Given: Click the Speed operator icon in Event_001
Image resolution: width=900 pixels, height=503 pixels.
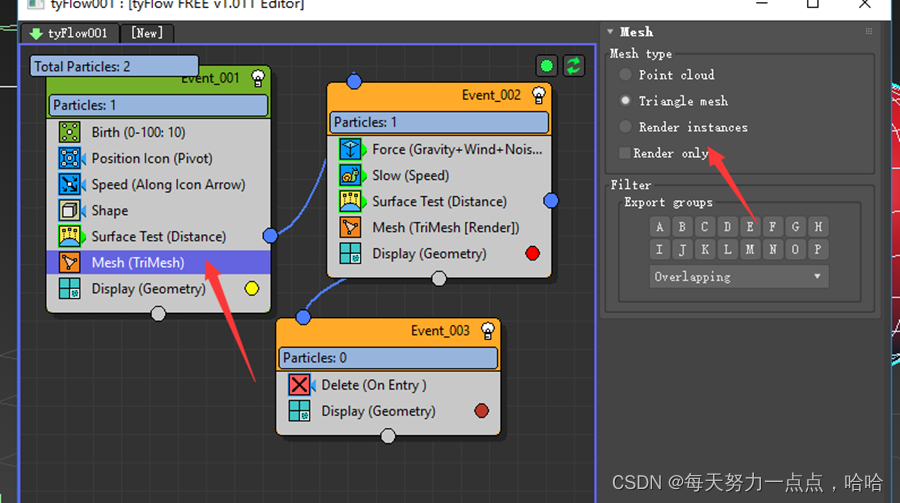Looking at the screenshot, I should (x=69, y=184).
